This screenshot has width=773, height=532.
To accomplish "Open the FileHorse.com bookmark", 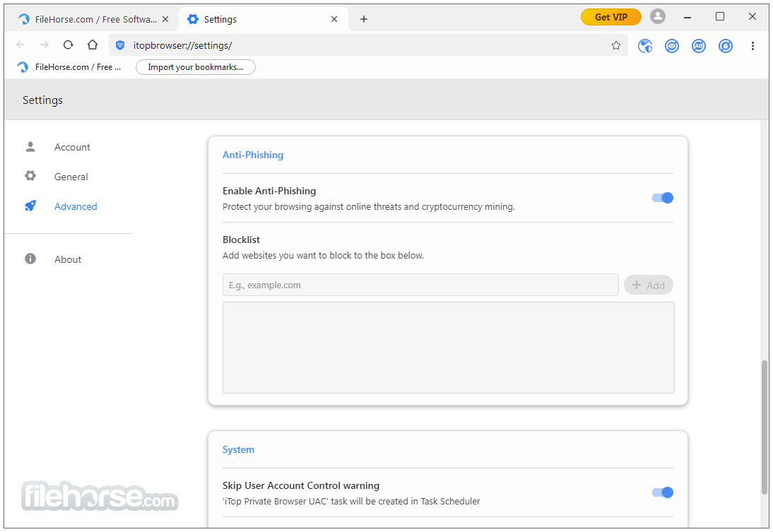I will [x=69, y=67].
